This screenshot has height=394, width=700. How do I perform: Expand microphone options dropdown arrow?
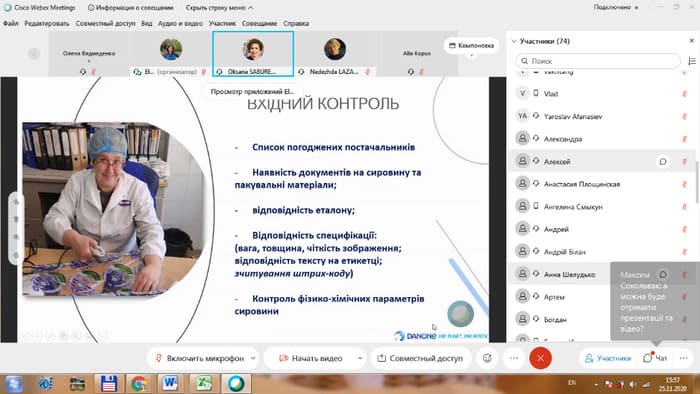253,358
